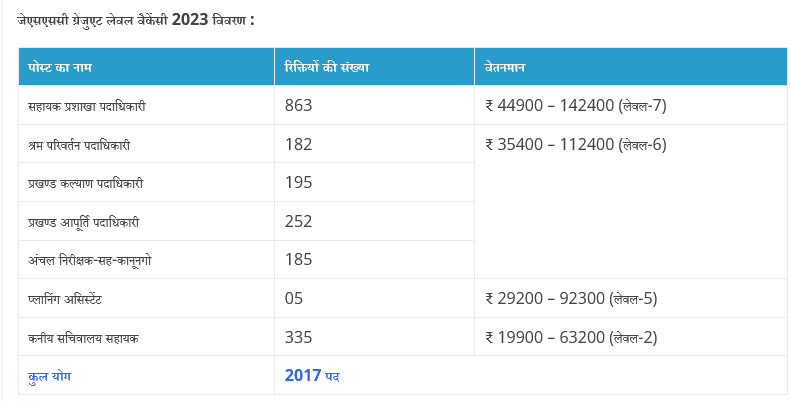
Task: Click the vacancy count 182
Action: (x=299, y=144)
